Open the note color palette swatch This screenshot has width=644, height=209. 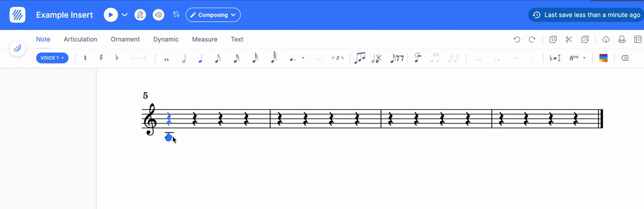pos(603,58)
